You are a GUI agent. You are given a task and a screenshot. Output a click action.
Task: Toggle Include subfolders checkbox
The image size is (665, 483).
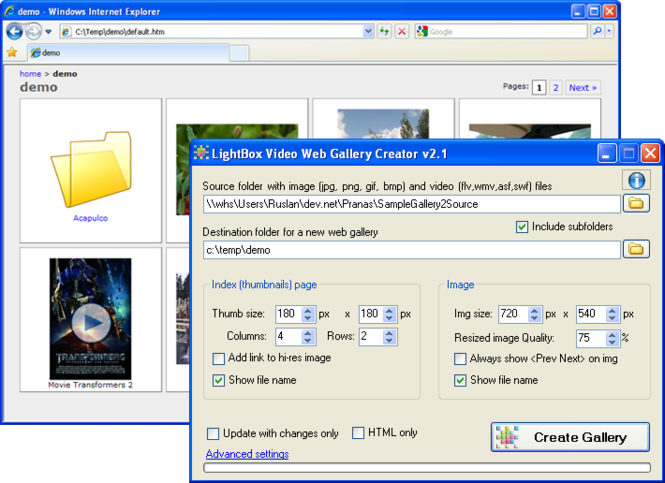pyautogui.click(x=522, y=227)
